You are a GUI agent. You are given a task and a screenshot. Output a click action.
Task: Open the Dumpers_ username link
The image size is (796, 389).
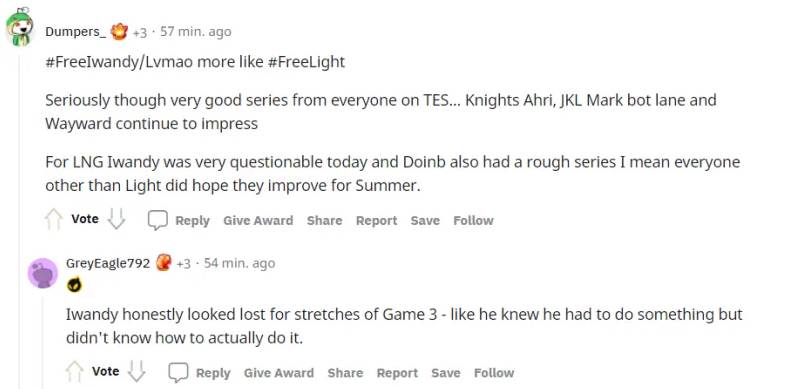[x=76, y=31]
